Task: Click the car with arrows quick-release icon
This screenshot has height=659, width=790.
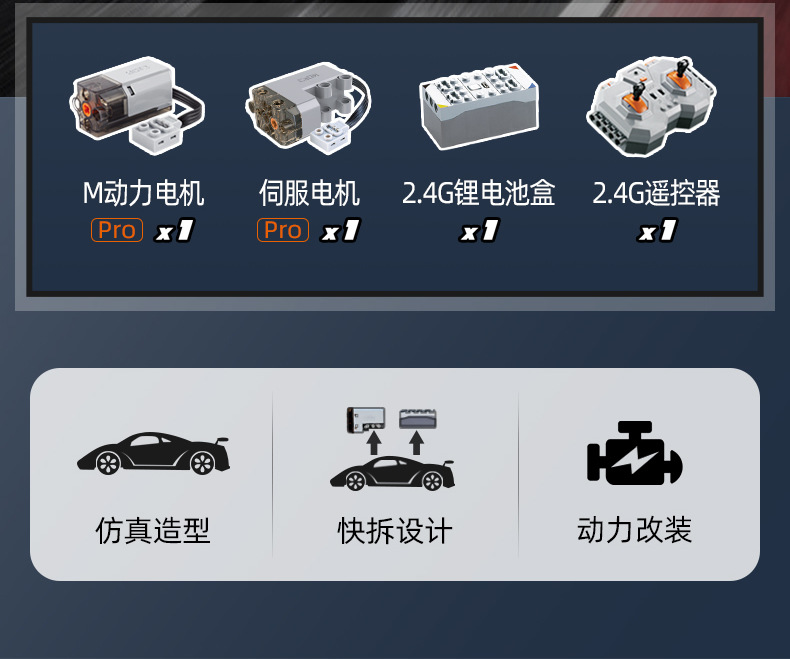Action: (392, 448)
